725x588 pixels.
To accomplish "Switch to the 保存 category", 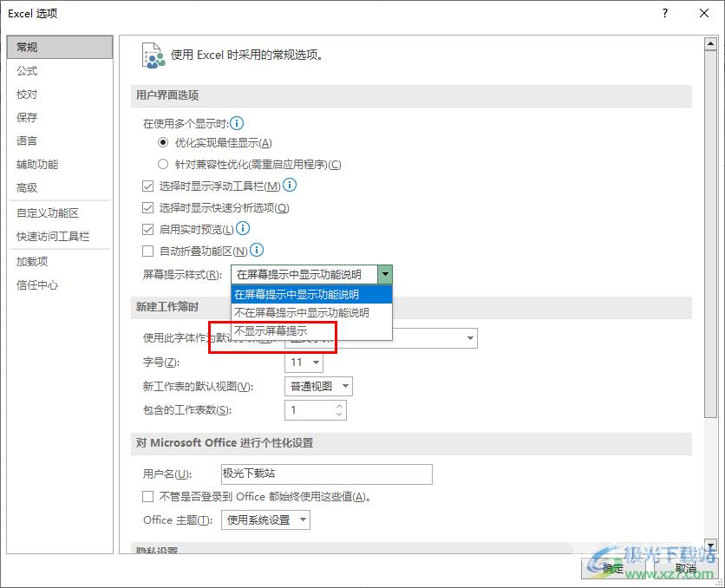I will (x=60, y=117).
